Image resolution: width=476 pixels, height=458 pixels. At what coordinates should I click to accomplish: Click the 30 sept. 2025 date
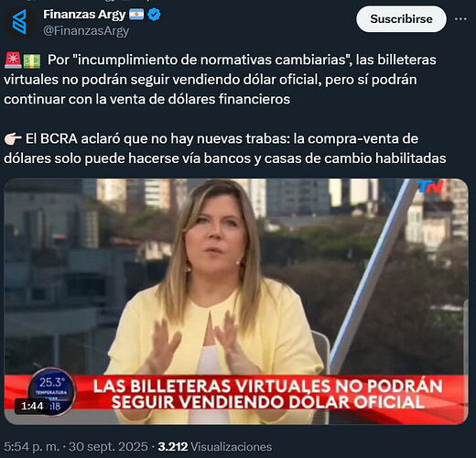click(x=108, y=447)
